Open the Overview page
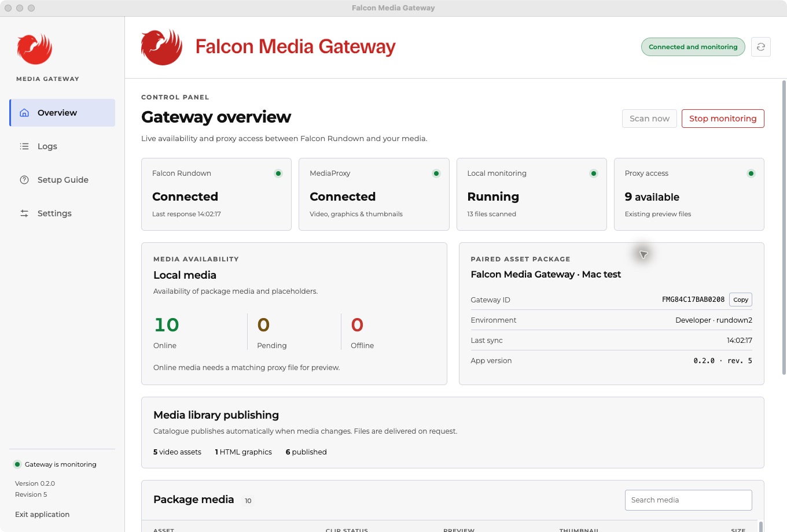The height and width of the screenshot is (532, 787). (x=62, y=113)
